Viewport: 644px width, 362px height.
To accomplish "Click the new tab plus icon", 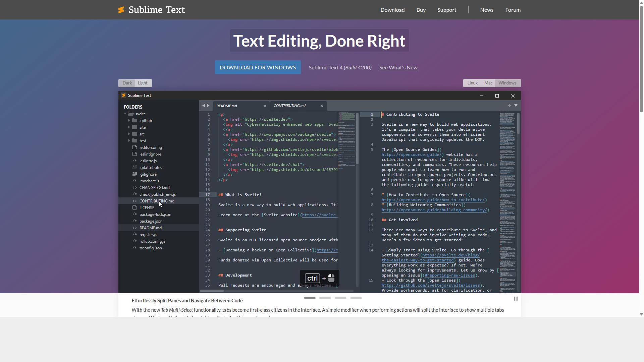I will pyautogui.click(x=509, y=106).
